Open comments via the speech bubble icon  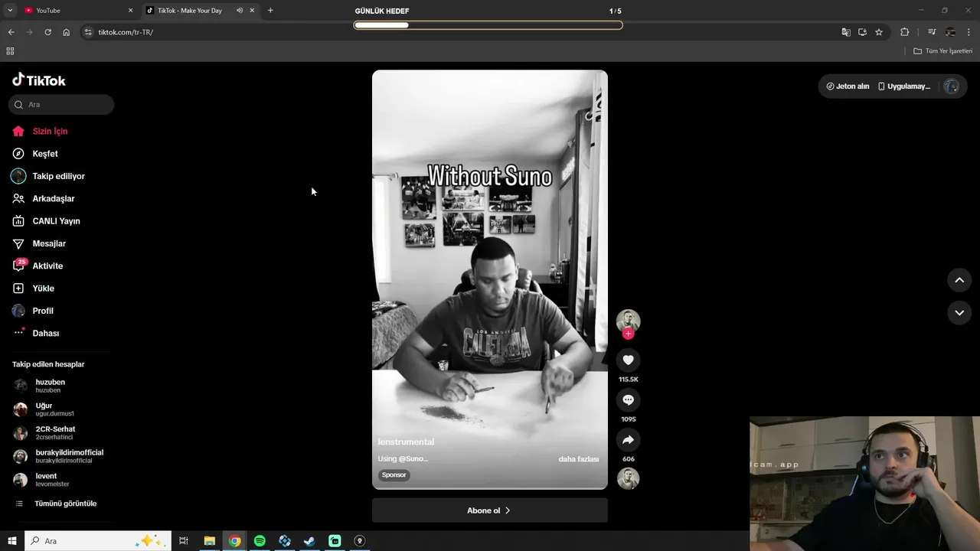(628, 400)
